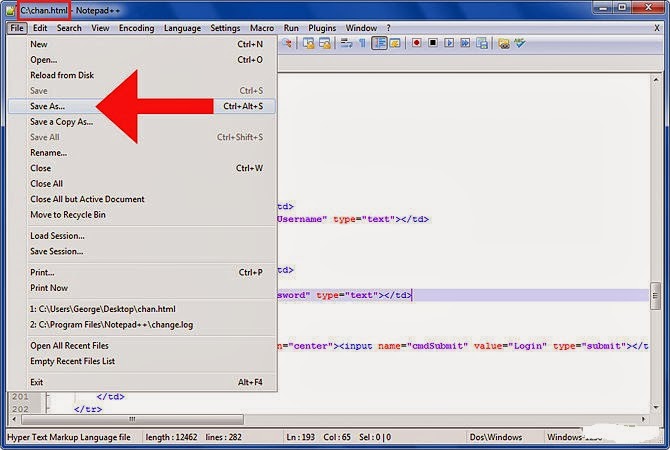Viewport: 670px width, 450px height.
Task: Select Empty Recent Files List
Action: click(141, 361)
